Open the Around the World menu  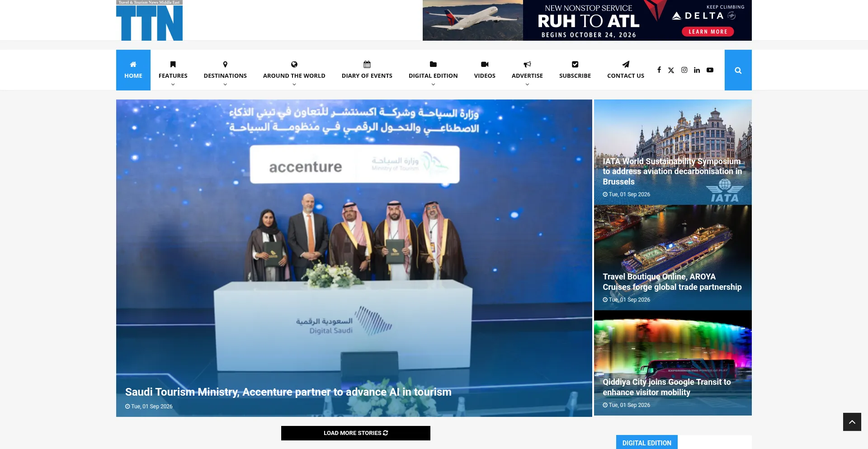(294, 76)
